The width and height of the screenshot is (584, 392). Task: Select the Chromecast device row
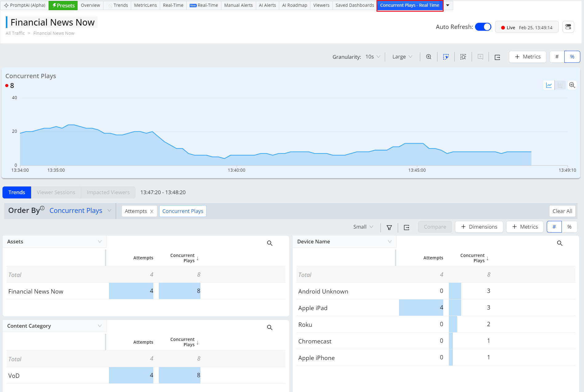click(x=436, y=341)
